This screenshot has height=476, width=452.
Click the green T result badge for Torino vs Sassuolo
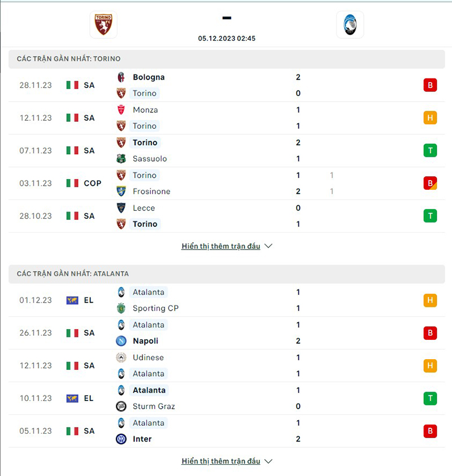click(430, 150)
